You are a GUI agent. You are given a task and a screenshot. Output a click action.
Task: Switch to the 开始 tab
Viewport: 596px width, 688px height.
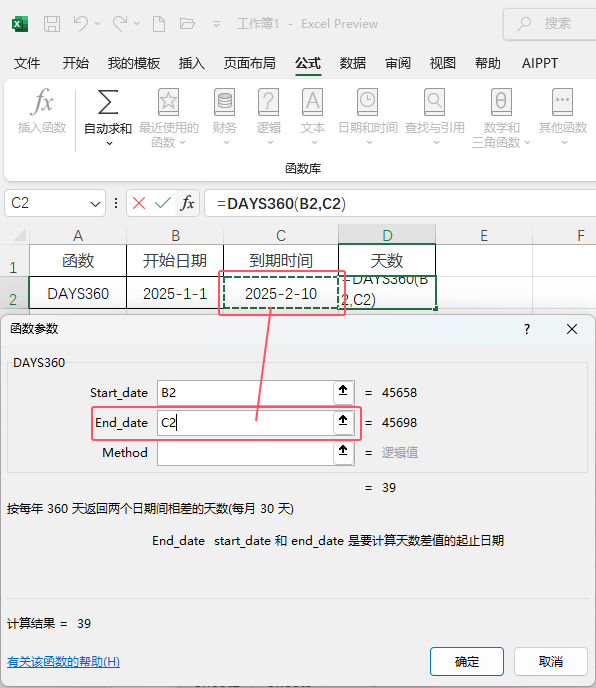pos(75,63)
